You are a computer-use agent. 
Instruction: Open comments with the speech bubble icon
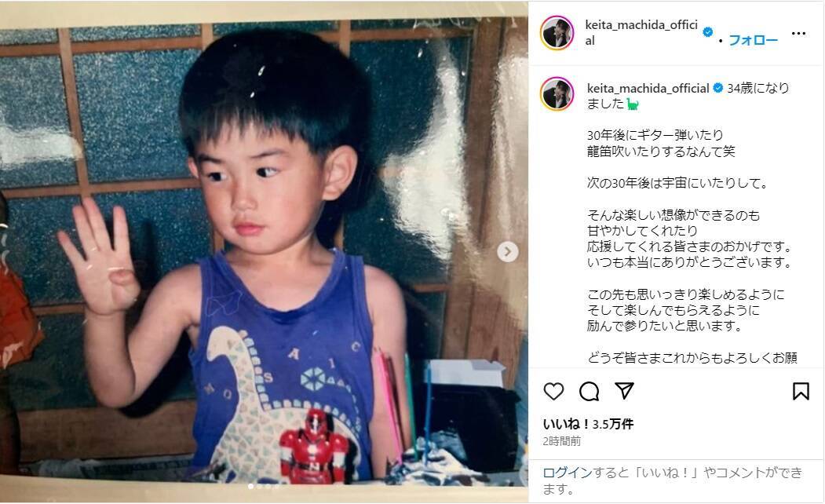click(590, 391)
